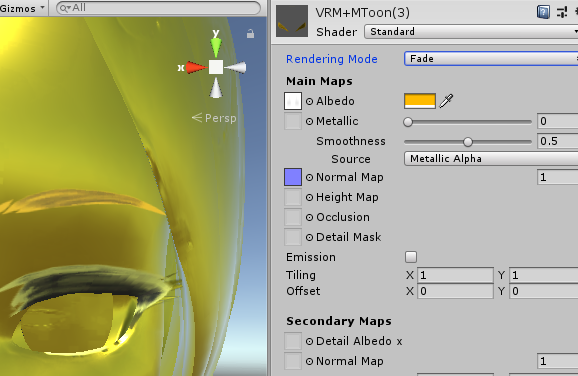Click the Detail Mask texture slot

(293, 237)
